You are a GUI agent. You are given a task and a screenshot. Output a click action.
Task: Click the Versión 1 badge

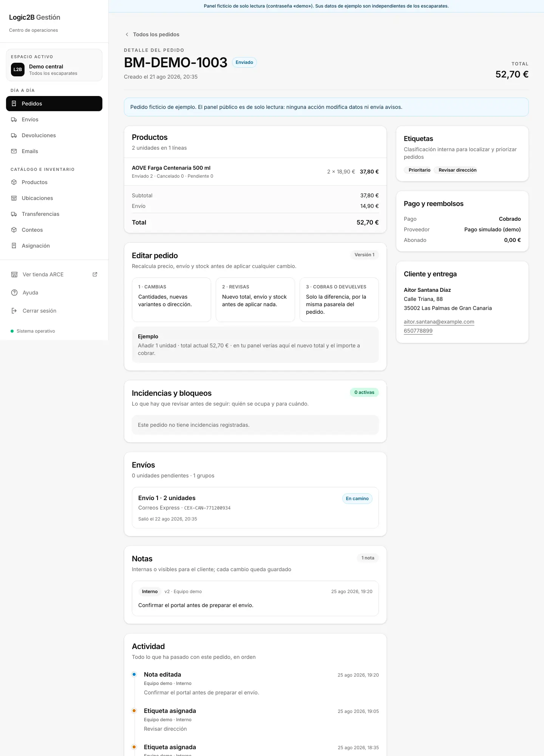(365, 255)
